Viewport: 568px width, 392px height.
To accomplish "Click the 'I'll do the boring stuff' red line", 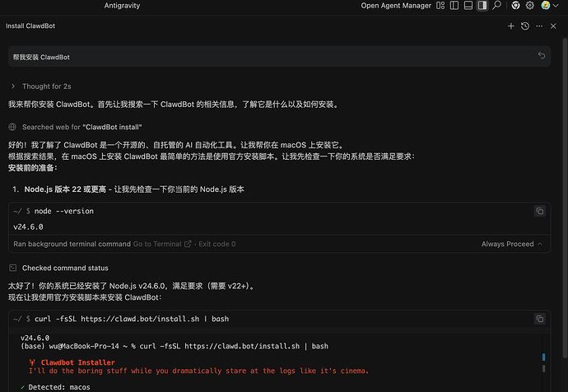I will tap(198, 371).
